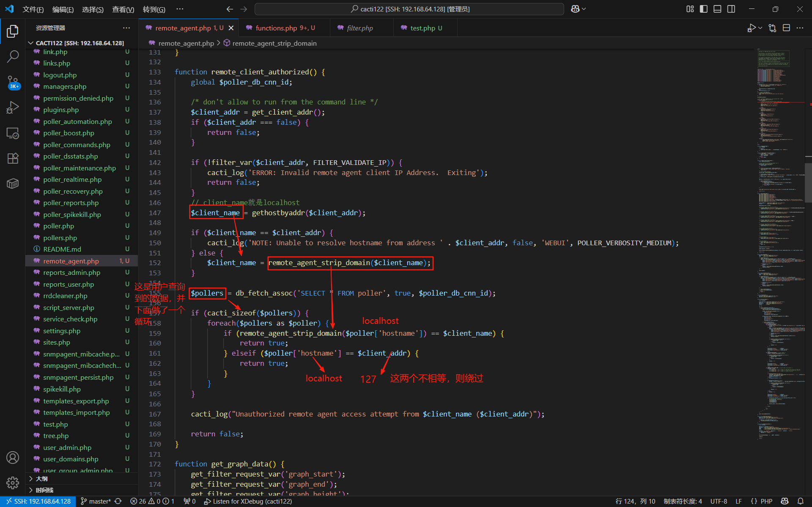
Task: Open Source Control view with 3K+ badge
Action: pos(13,82)
